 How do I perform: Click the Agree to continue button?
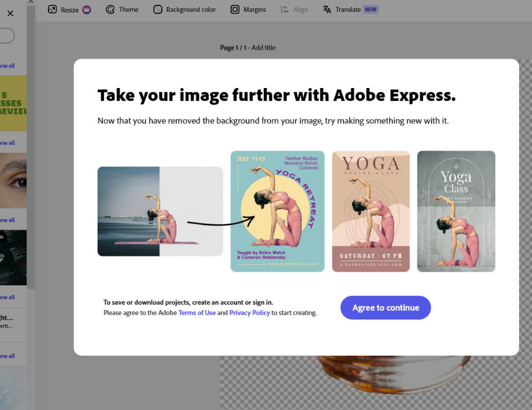point(385,308)
